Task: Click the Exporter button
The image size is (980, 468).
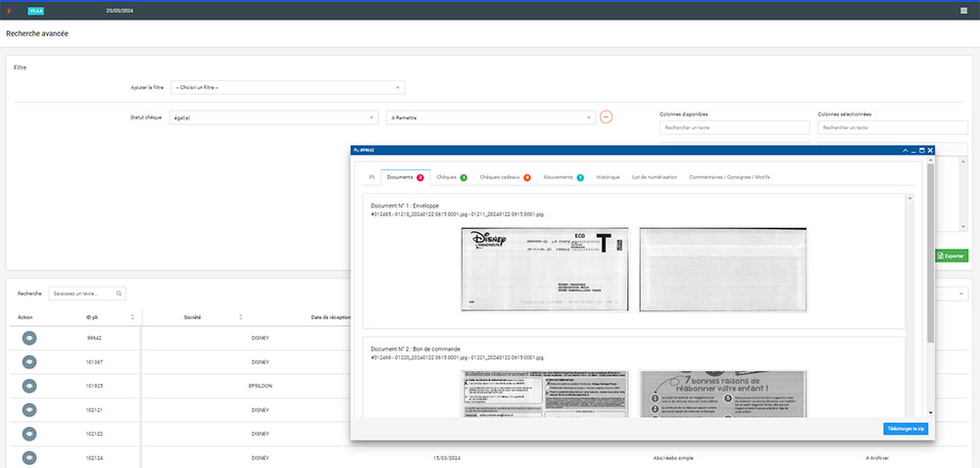Action: click(x=951, y=256)
